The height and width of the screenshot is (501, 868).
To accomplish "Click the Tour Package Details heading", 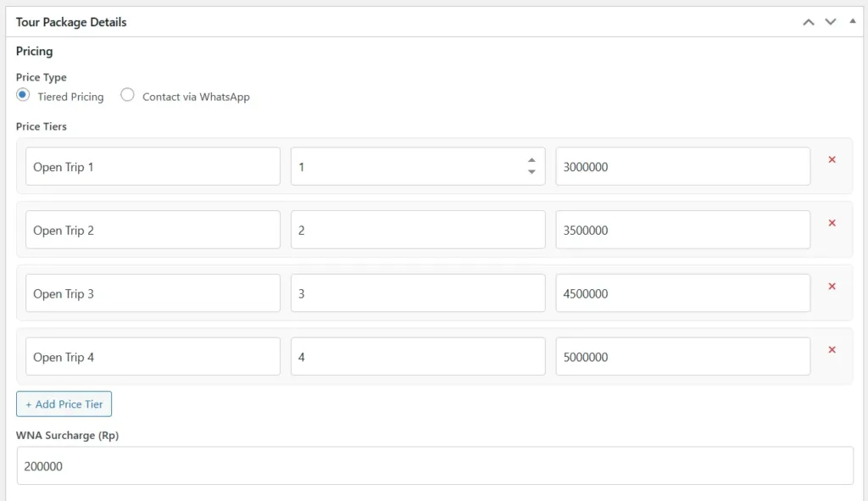I will tap(71, 22).
